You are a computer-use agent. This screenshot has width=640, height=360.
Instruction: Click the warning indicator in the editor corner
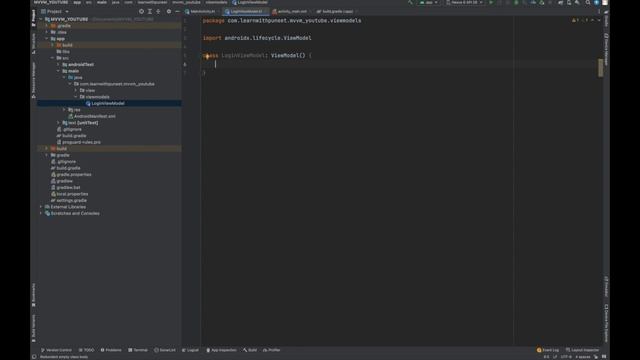pos(576,20)
